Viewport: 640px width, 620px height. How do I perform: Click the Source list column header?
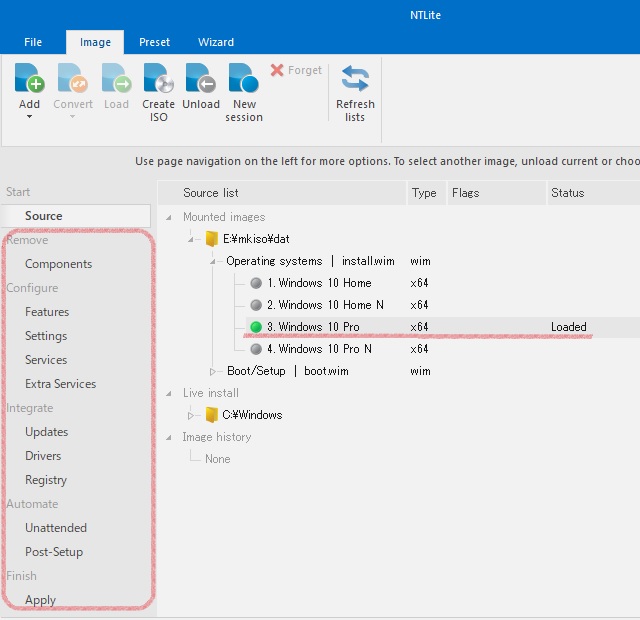pyautogui.click(x=282, y=193)
